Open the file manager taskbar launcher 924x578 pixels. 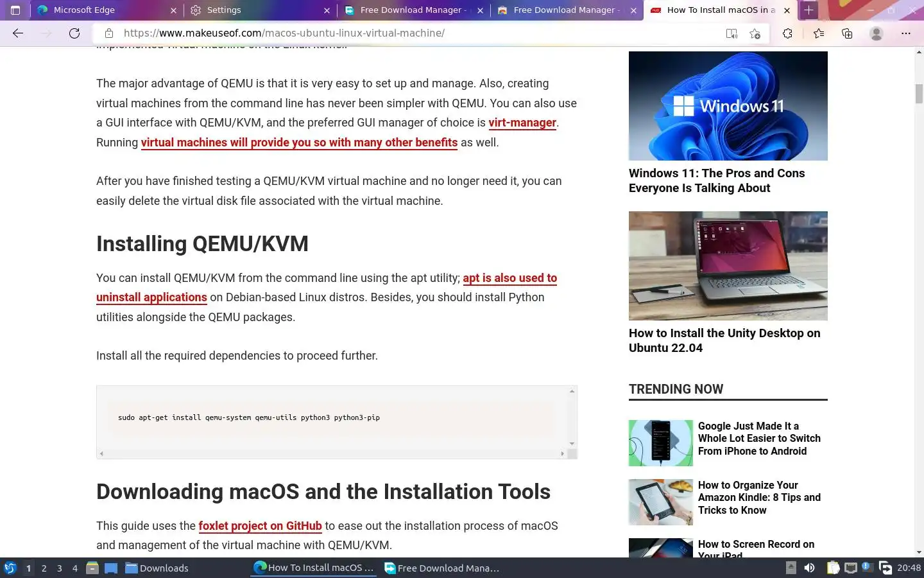(x=92, y=568)
